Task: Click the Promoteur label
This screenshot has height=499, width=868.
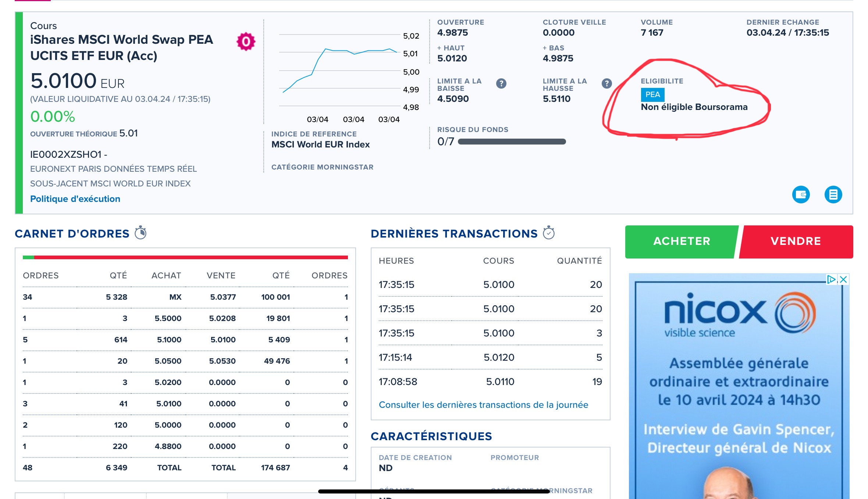Action: [x=515, y=458]
